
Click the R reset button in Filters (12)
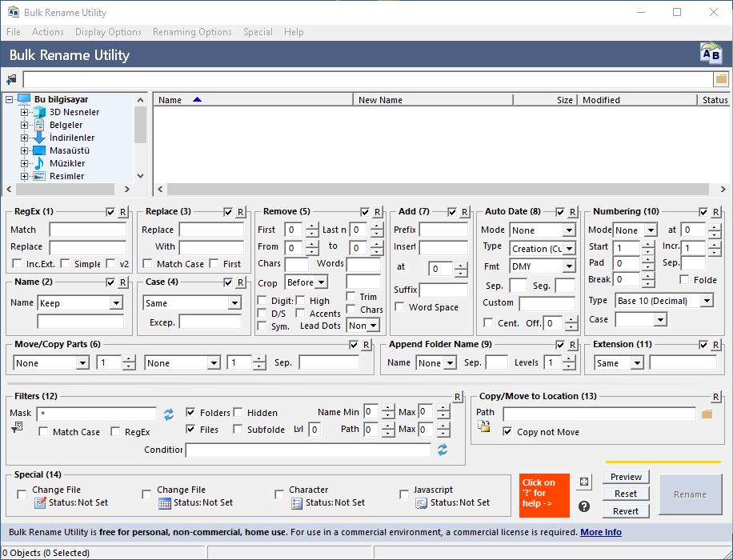coord(458,397)
